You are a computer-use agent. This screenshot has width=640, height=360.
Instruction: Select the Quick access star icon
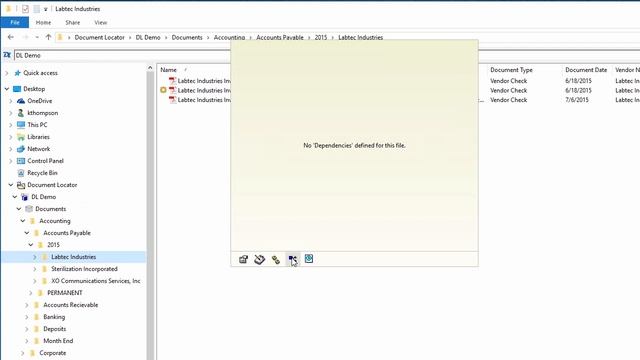pos(17,73)
